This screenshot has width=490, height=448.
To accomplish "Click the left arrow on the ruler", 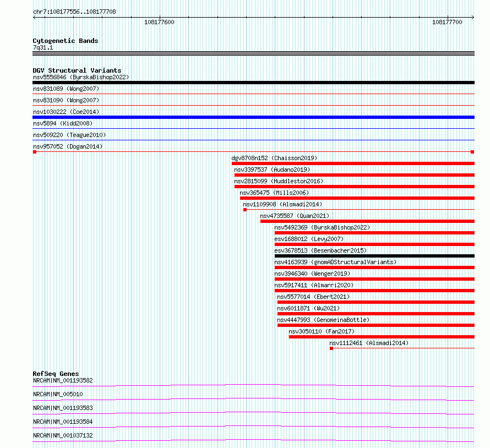I will tap(34, 18).
